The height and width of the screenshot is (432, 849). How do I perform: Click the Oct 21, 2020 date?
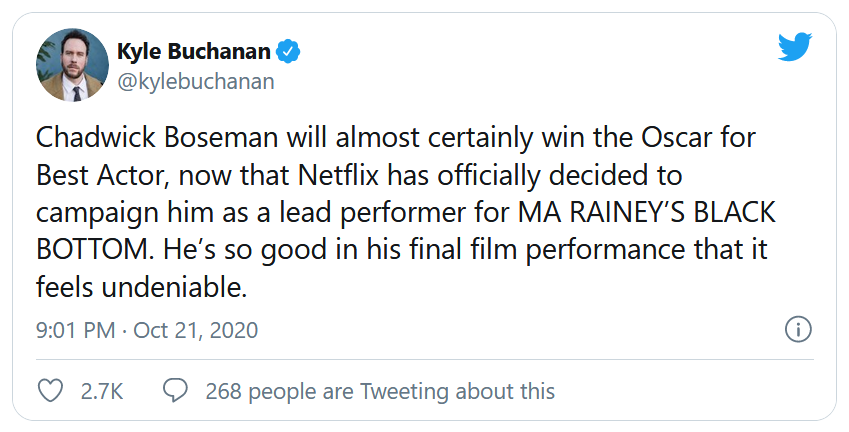(x=194, y=330)
